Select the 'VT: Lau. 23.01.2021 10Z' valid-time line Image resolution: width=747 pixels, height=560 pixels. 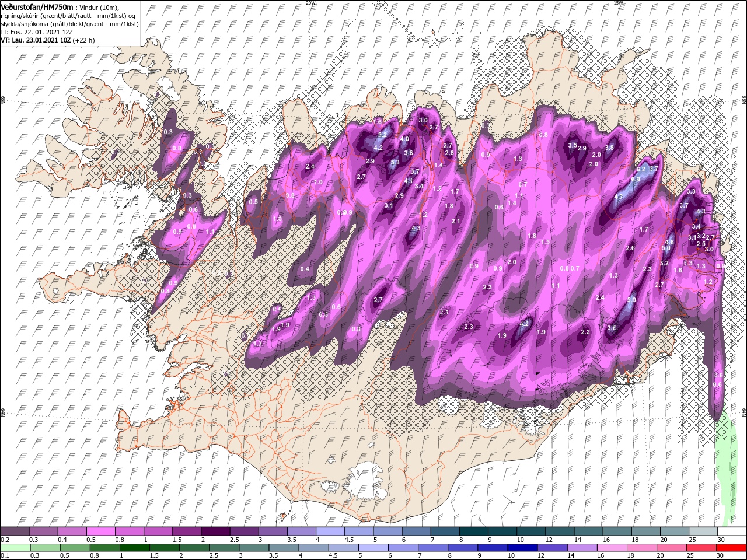click(36, 40)
